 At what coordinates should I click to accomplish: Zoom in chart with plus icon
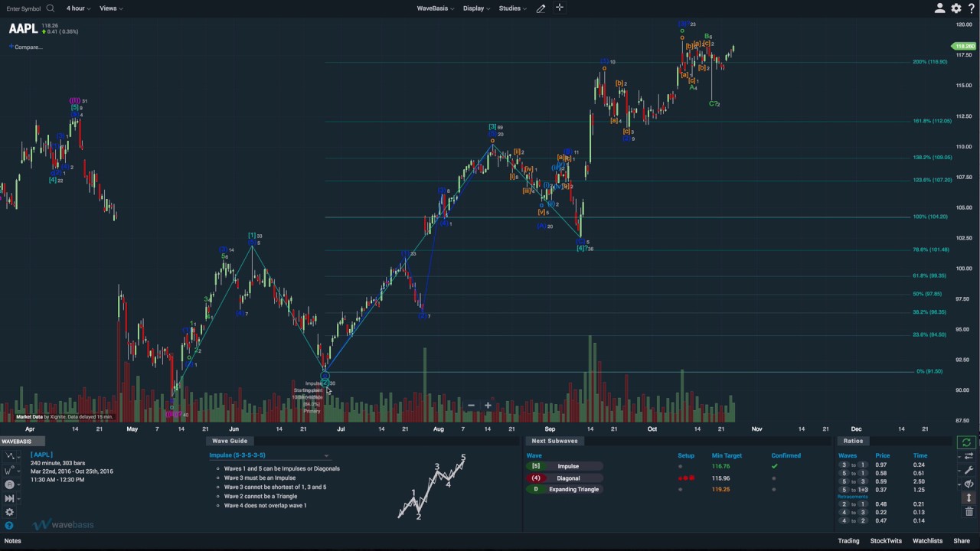tap(488, 406)
